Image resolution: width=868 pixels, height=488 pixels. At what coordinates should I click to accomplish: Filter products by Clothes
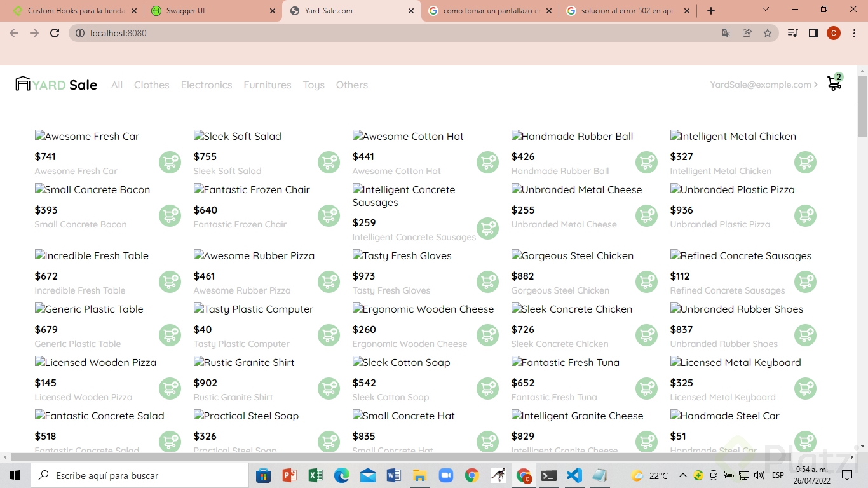click(152, 85)
